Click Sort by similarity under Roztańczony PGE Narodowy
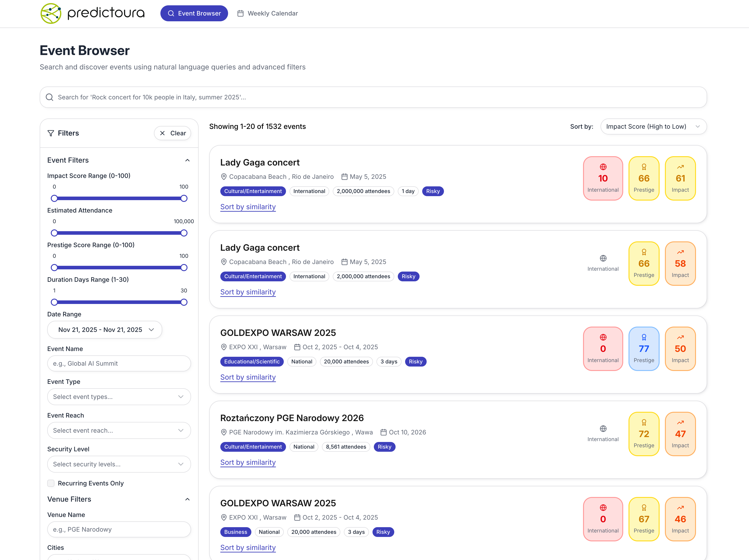The height and width of the screenshot is (560, 749). click(248, 463)
